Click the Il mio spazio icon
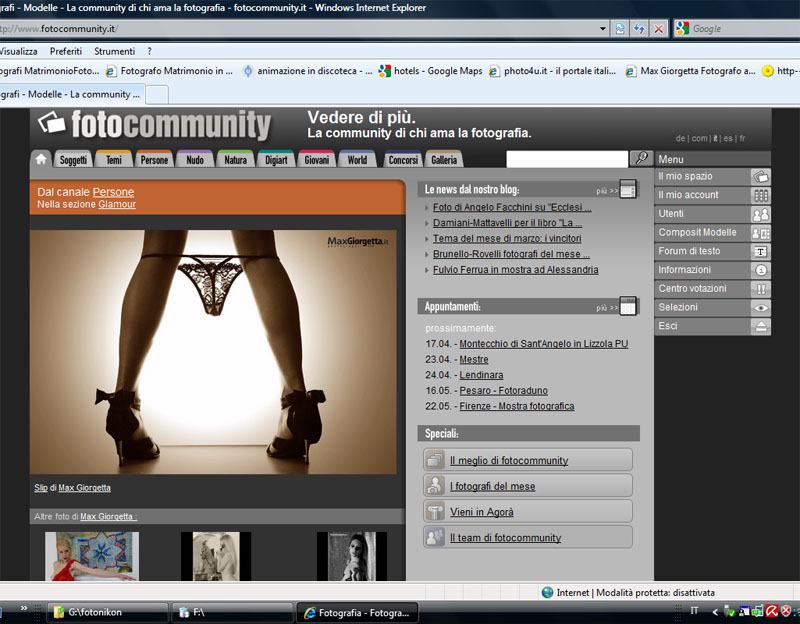Screen dimensions: 800x624 click(x=761, y=177)
